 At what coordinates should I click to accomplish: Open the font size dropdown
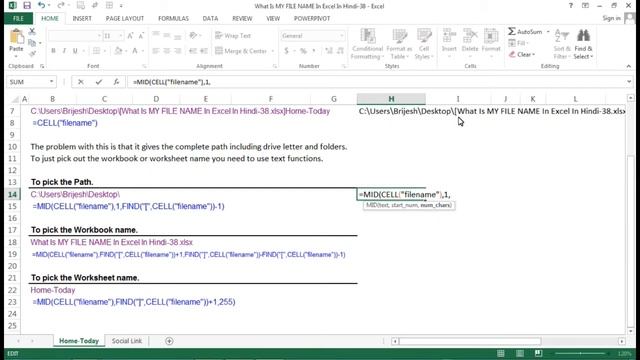pyautogui.click(x=120, y=36)
